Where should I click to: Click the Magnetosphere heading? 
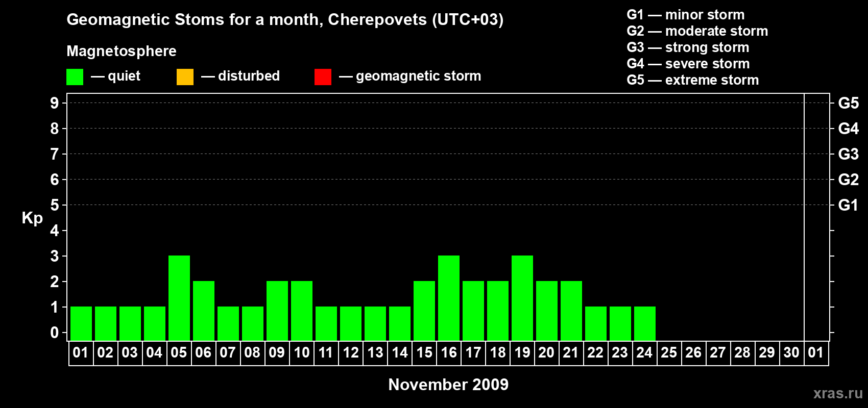(122, 52)
